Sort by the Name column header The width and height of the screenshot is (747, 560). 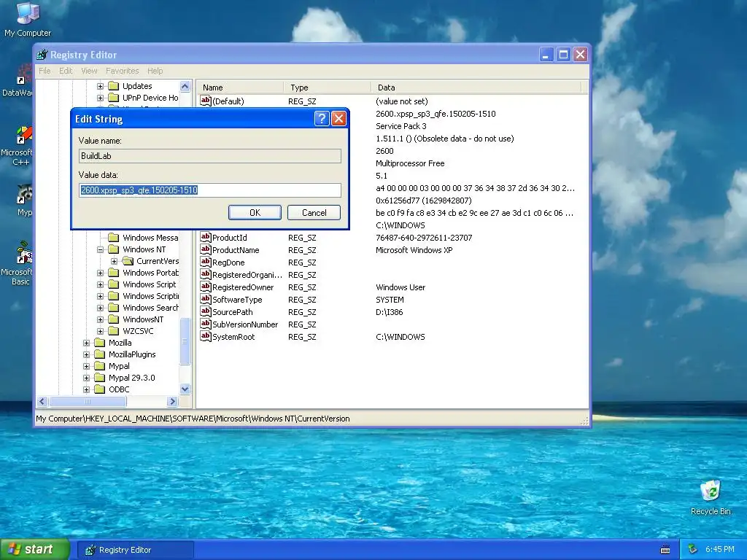coord(241,87)
